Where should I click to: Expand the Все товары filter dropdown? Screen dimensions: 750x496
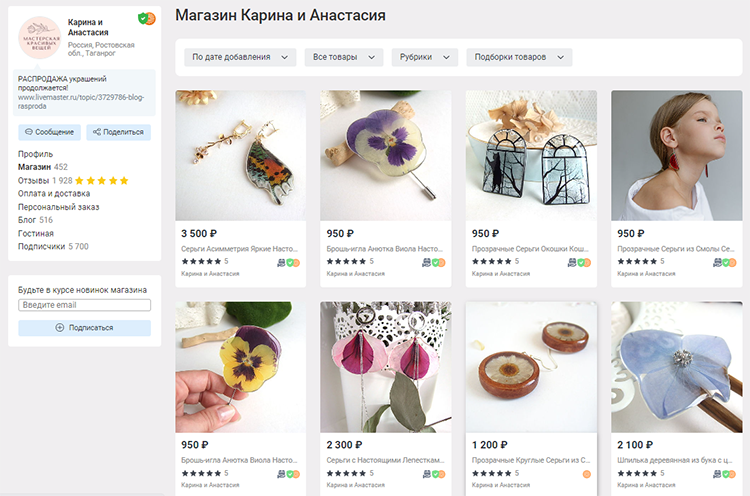click(343, 57)
